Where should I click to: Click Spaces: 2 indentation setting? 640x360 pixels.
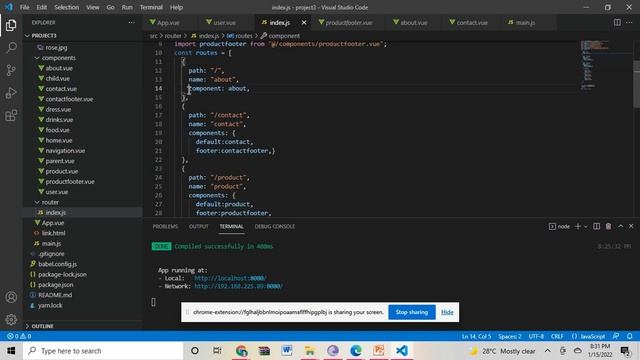pos(509,336)
